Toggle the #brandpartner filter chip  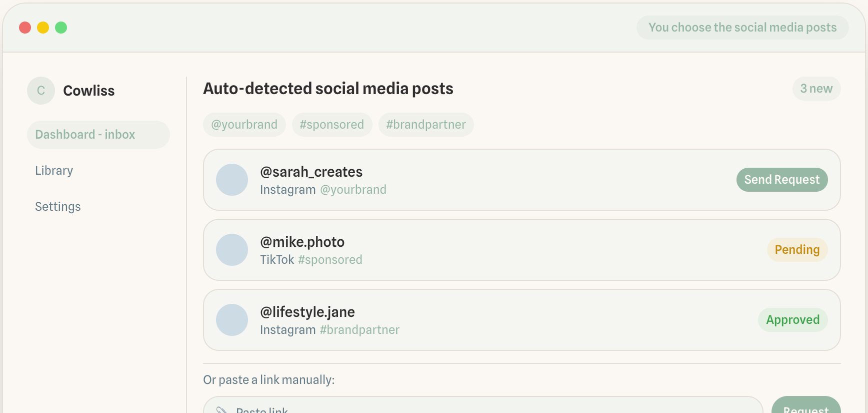tap(426, 125)
